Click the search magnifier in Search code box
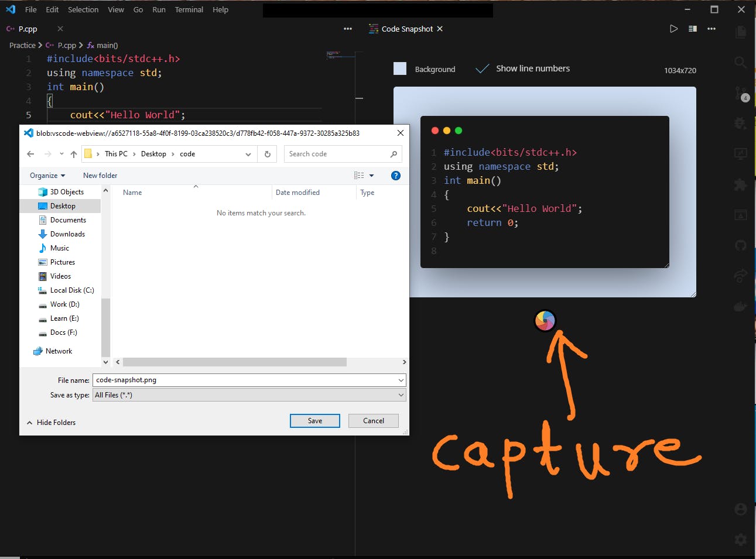 tap(394, 154)
